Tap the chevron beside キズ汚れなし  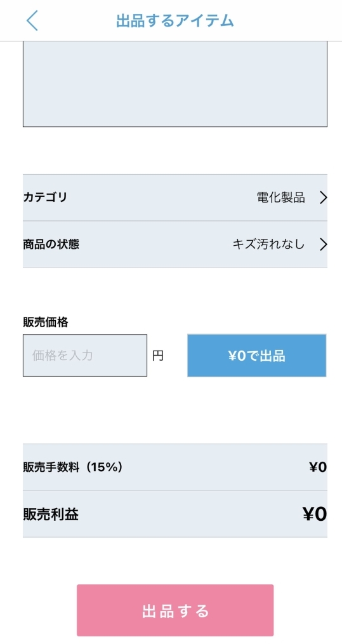[324, 245]
